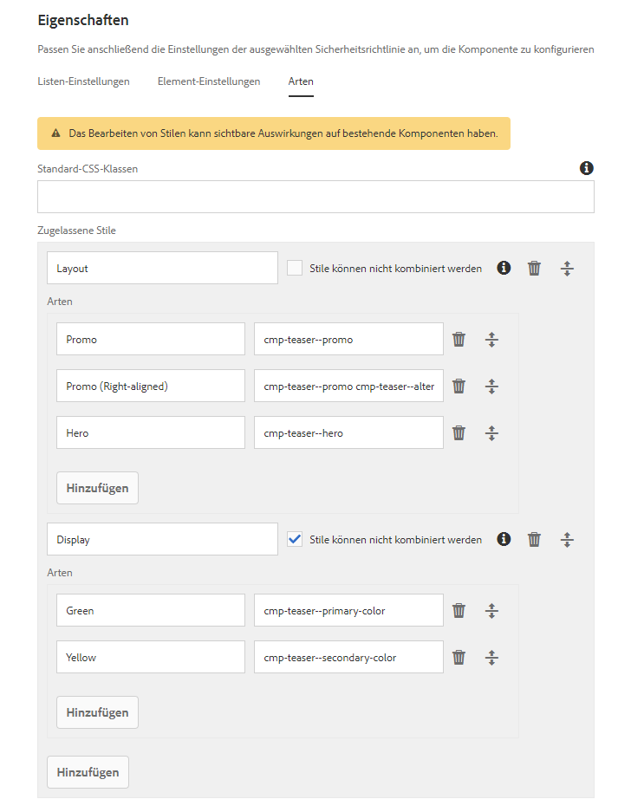This screenshot has height=812, width=644.
Task: Click reorder handle for Hero row
Action: coord(491,433)
